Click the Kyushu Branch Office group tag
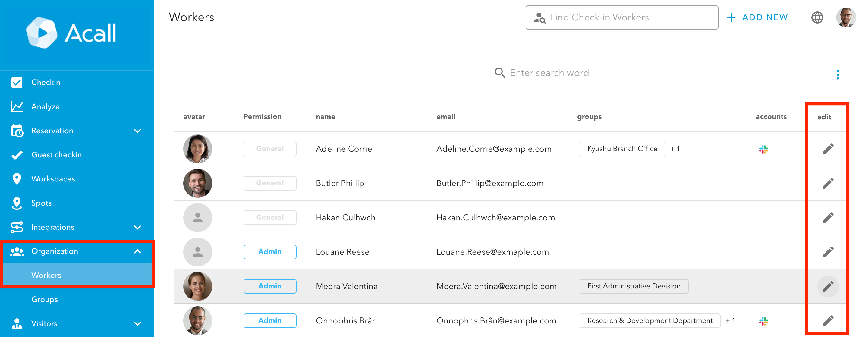The height and width of the screenshot is (337, 868). pyautogui.click(x=622, y=149)
